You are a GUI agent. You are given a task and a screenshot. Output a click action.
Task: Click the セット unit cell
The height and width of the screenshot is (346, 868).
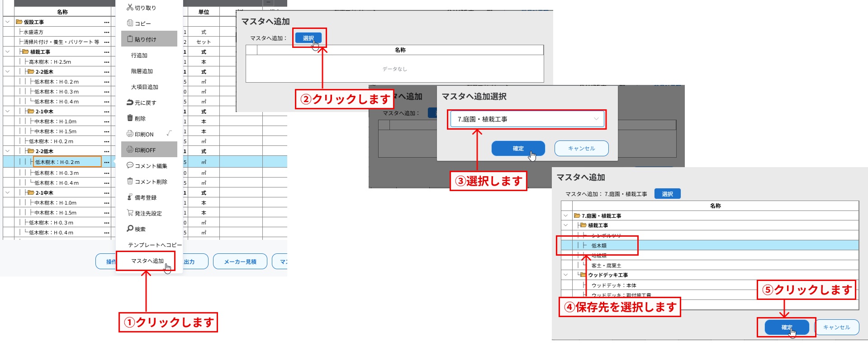[x=204, y=42]
